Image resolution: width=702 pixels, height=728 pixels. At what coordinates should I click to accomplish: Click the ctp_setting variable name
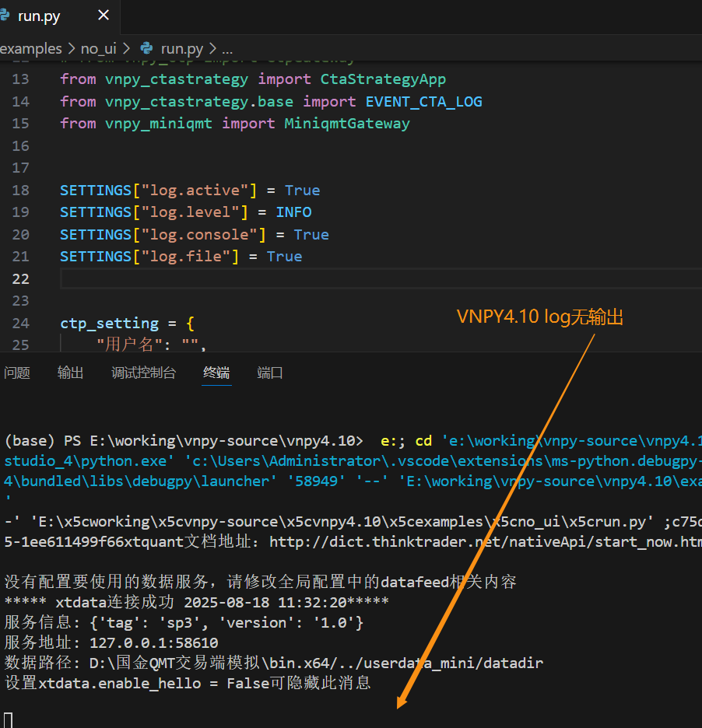click(x=109, y=323)
